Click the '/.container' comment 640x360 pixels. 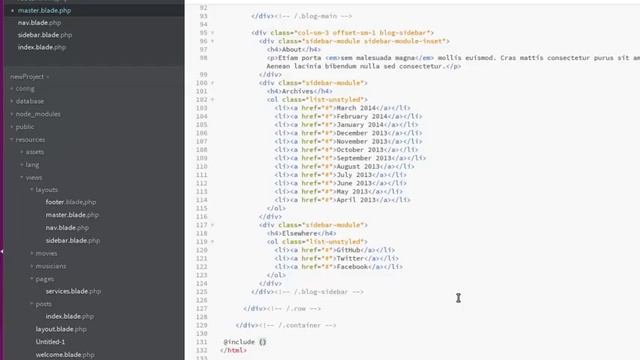(x=298, y=325)
